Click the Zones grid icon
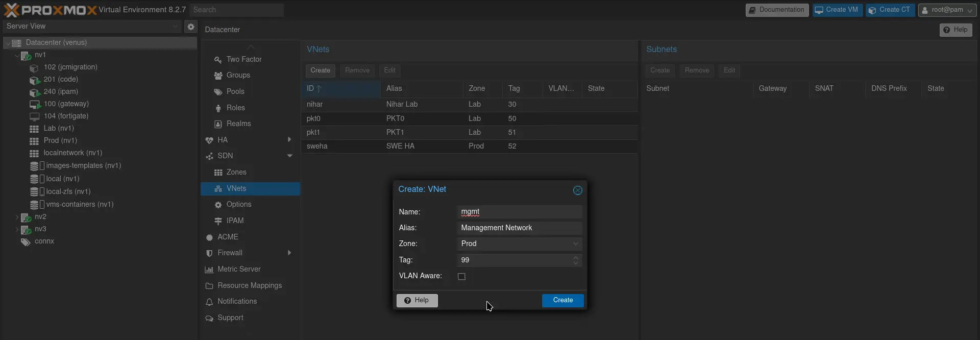The height and width of the screenshot is (340, 980). (x=218, y=173)
